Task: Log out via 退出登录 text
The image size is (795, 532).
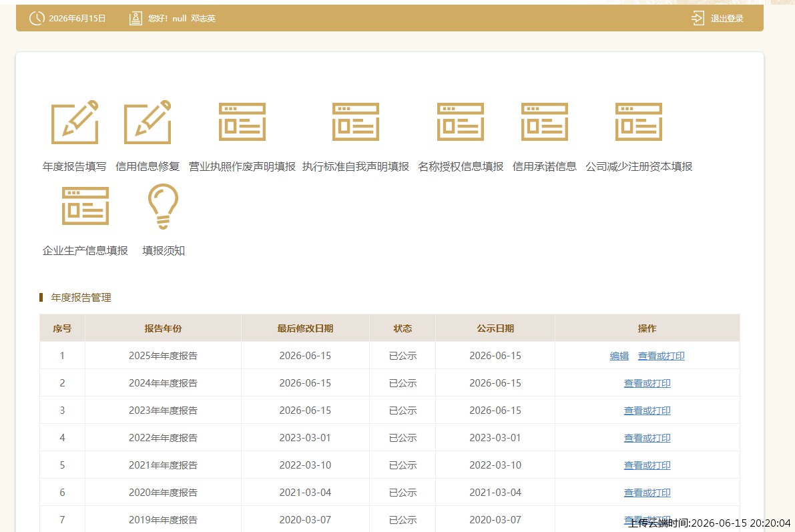Action: [726, 19]
